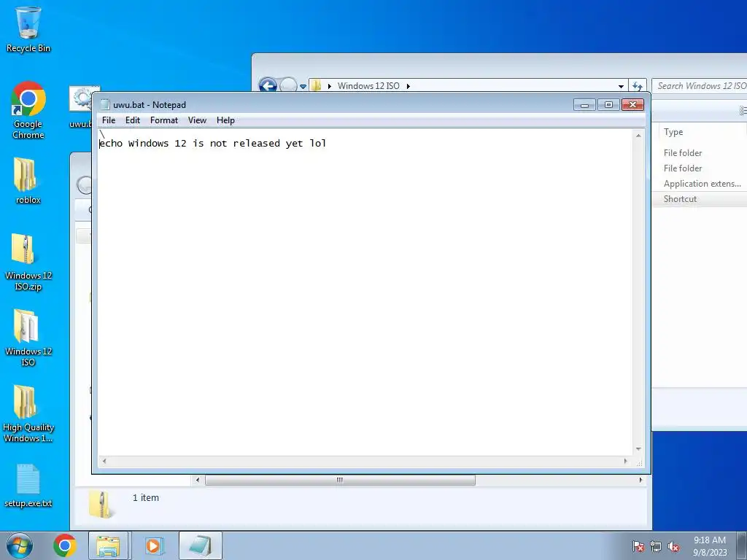Viewport: 747px width, 560px height.
Task: Go back in the Windows 12 ISO Explorer window
Action: pyautogui.click(x=268, y=86)
